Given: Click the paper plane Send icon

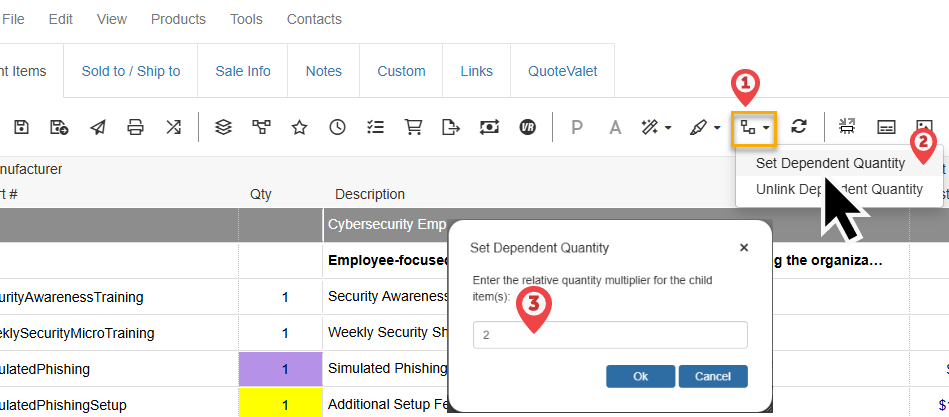Looking at the screenshot, I should [x=97, y=127].
